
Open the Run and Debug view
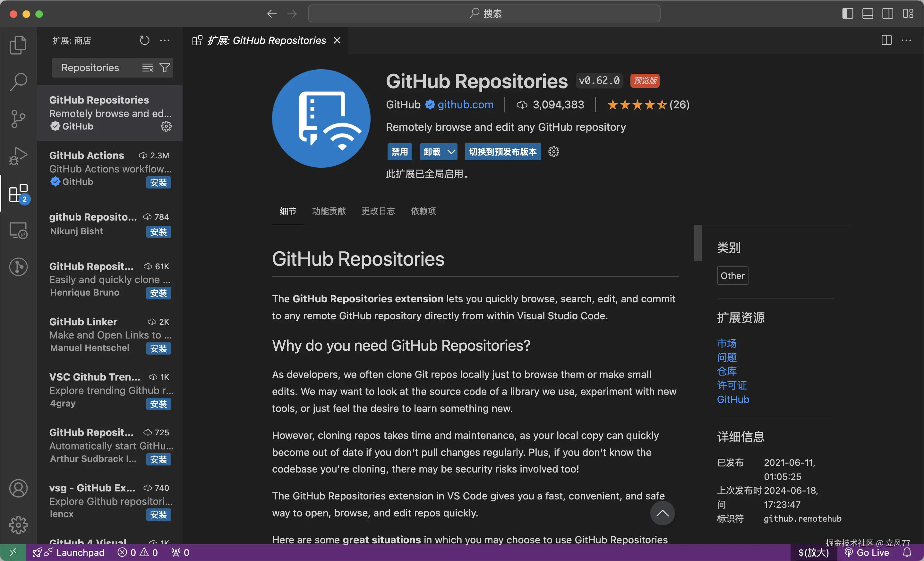pos(18,156)
